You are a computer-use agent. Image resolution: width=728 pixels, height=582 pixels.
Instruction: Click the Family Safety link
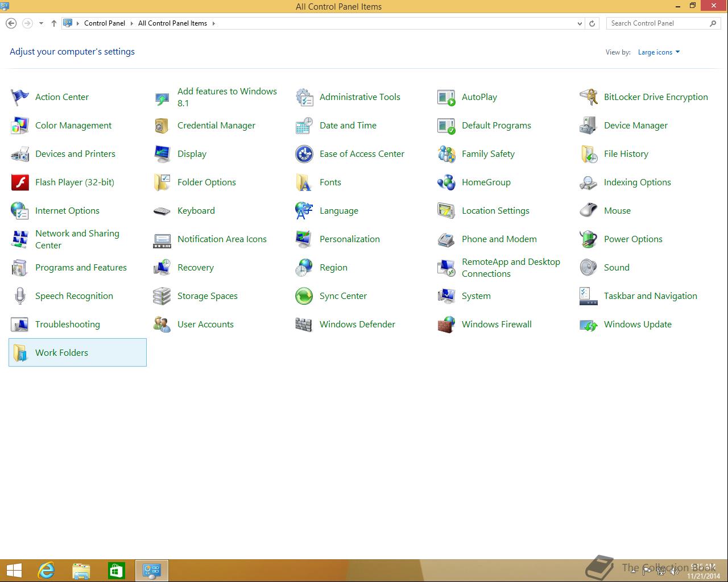pos(488,154)
